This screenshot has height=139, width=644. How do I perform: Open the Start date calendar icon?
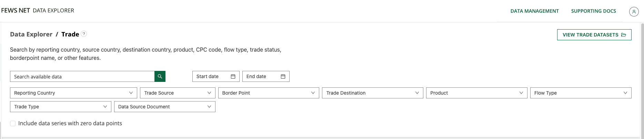point(233,76)
